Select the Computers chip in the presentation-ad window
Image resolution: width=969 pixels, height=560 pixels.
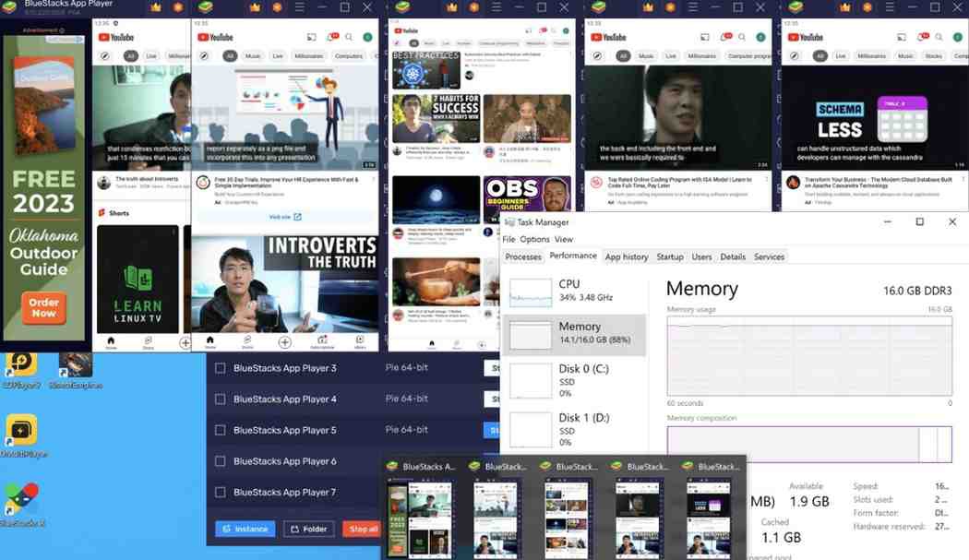tap(349, 55)
